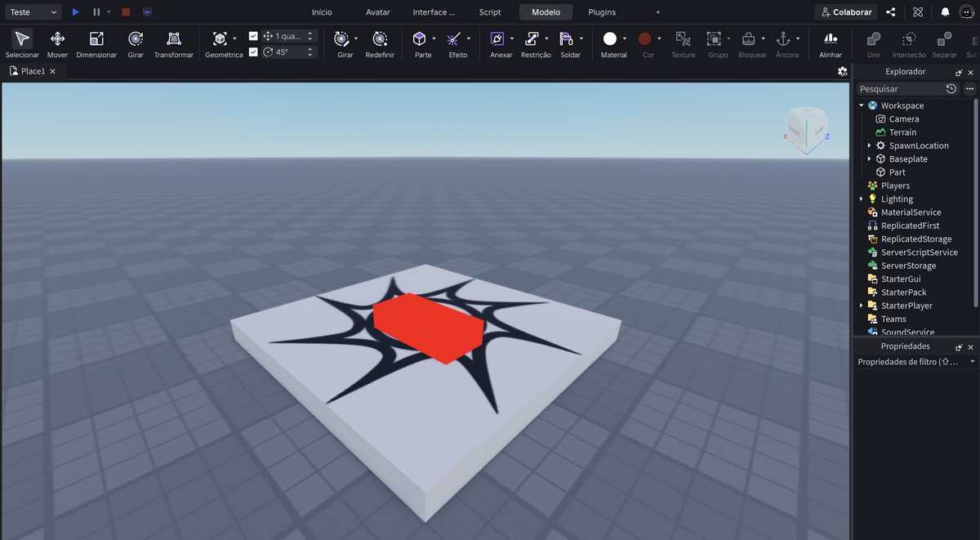Select the Place1 document tab
This screenshot has height=540, width=980.
33,71
